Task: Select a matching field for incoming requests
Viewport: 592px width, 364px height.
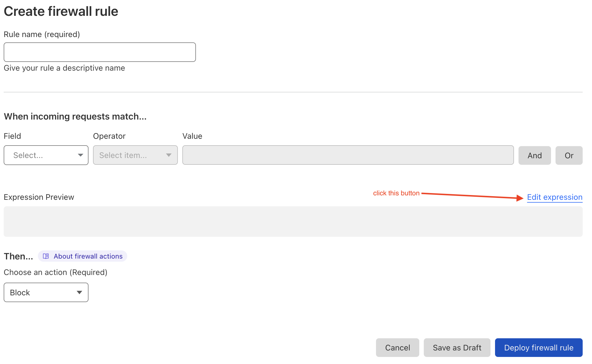Action: [x=46, y=155]
